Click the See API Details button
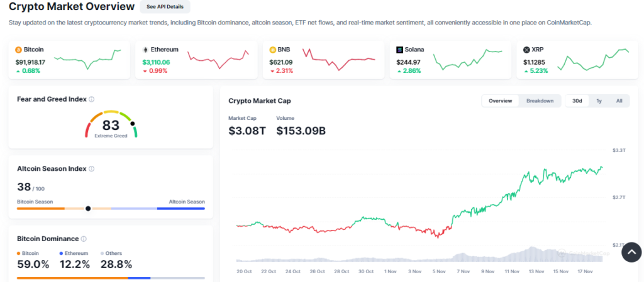This screenshot has height=282, width=644. click(x=165, y=7)
